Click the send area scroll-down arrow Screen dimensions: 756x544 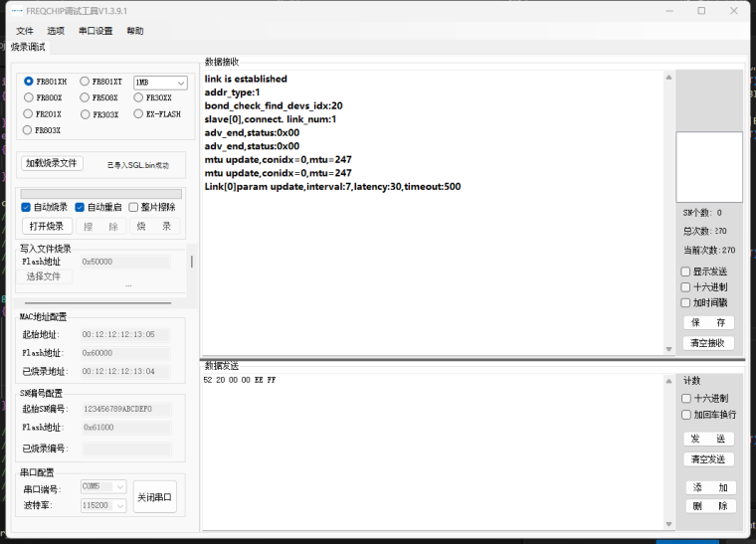click(667, 523)
